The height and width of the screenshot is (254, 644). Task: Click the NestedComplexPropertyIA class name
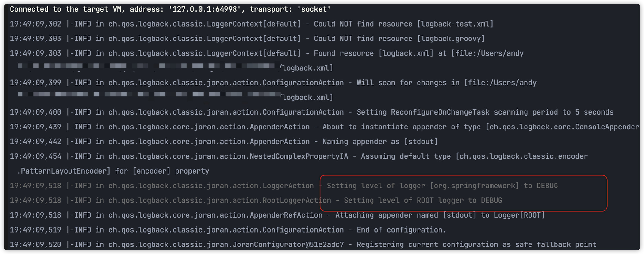pos(299,156)
